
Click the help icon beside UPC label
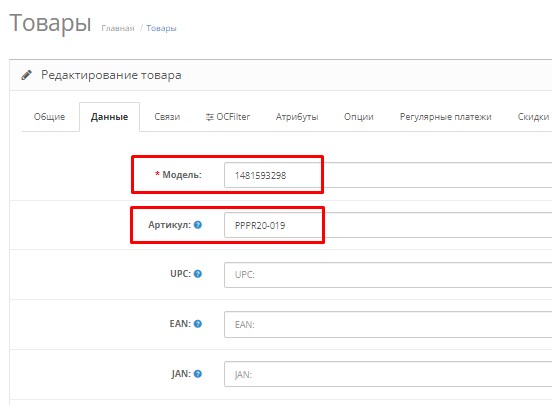coord(198,274)
